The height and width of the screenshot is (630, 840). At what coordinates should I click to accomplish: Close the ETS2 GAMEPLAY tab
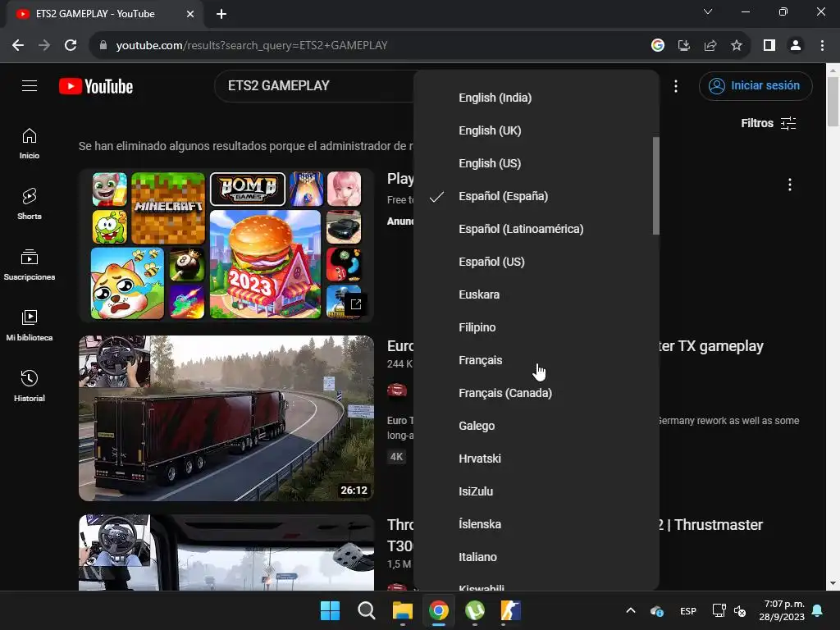pos(190,14)
